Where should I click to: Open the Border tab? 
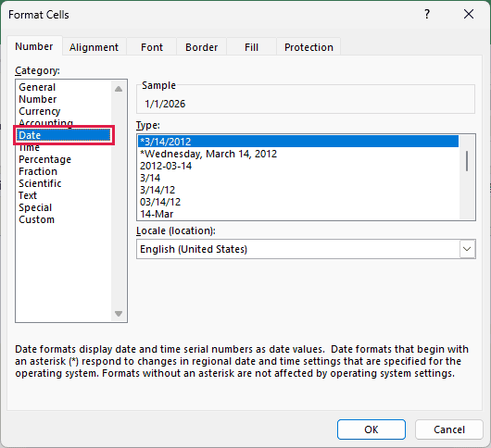[x=201, y=47]
